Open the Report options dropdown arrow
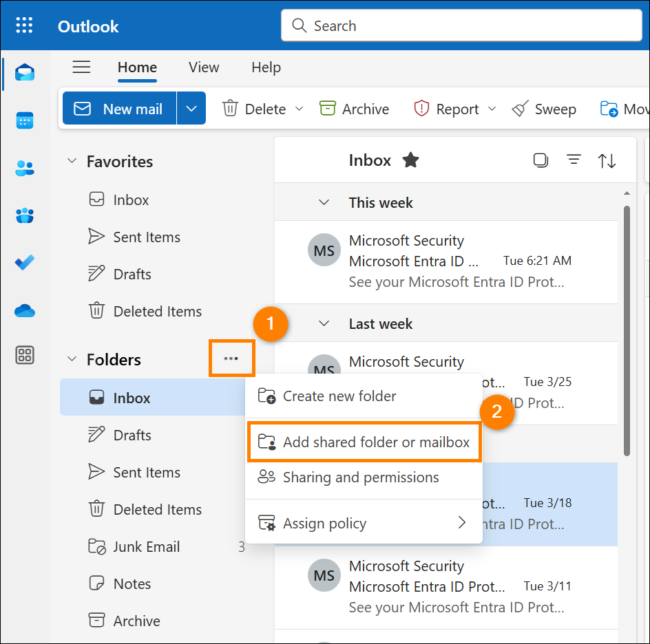 [x=492, y=109]
